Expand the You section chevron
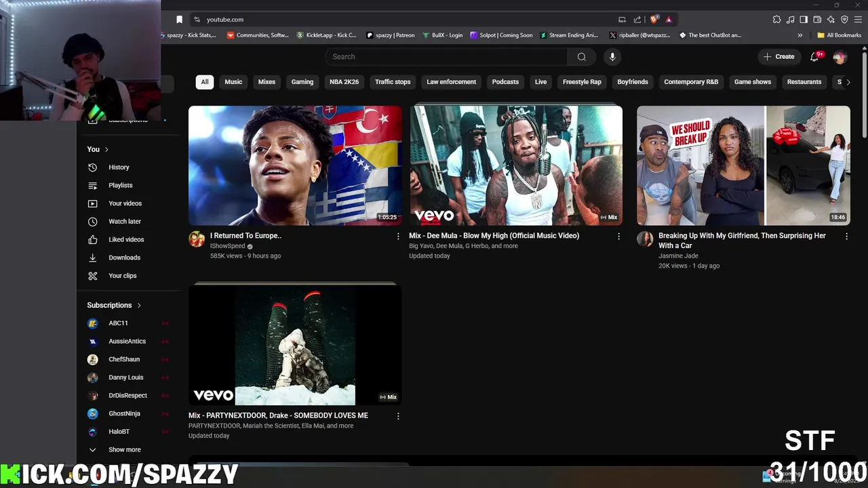 point(106,149)
